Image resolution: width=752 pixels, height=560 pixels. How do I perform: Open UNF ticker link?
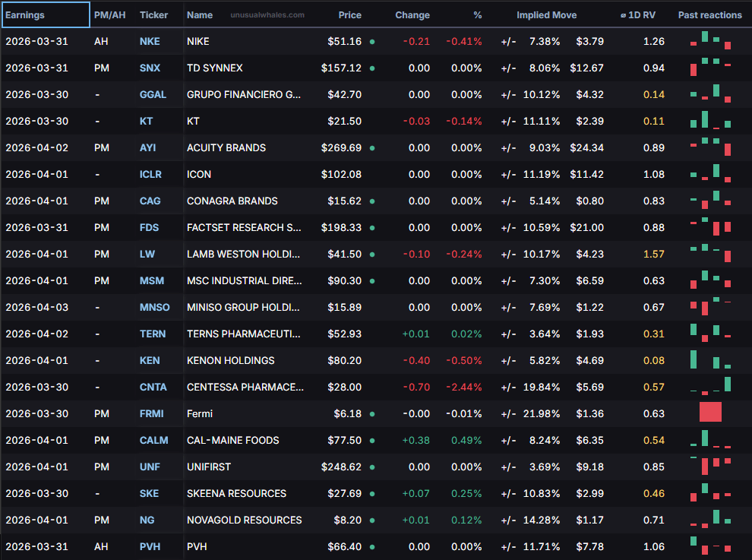click(x=150, y=467)
